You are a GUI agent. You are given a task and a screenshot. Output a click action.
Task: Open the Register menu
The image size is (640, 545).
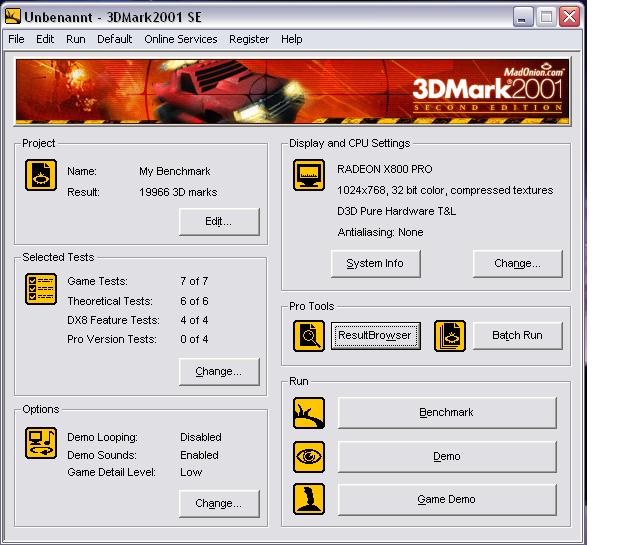click(x=249, y=39)
